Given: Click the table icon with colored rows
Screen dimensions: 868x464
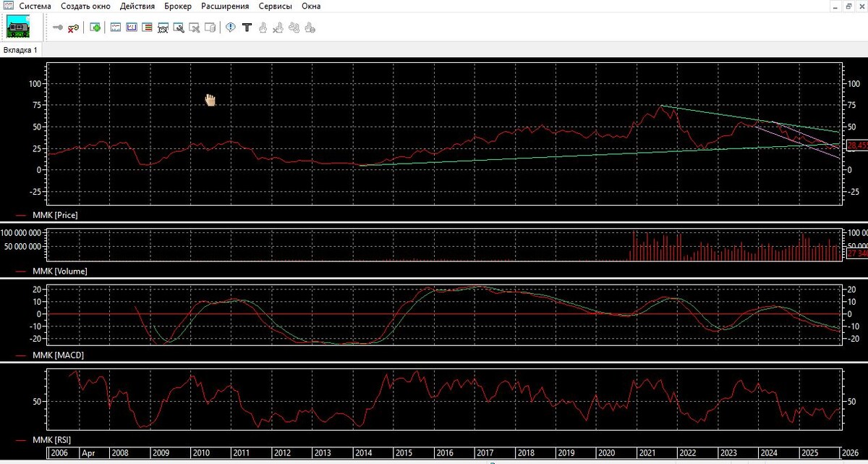Looking at the screenshot, I should [x=147, y=28].
